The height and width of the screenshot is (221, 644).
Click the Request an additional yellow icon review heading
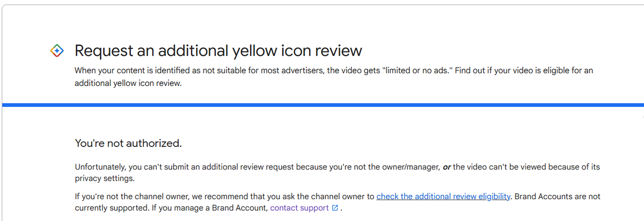(x=218, y=51)
